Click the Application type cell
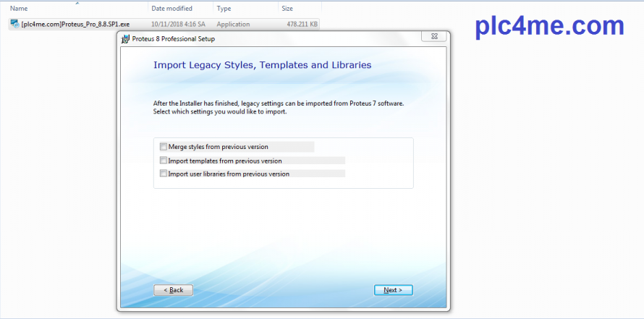The width and height of the screenshot is (644, 319). tap(233, 24)
